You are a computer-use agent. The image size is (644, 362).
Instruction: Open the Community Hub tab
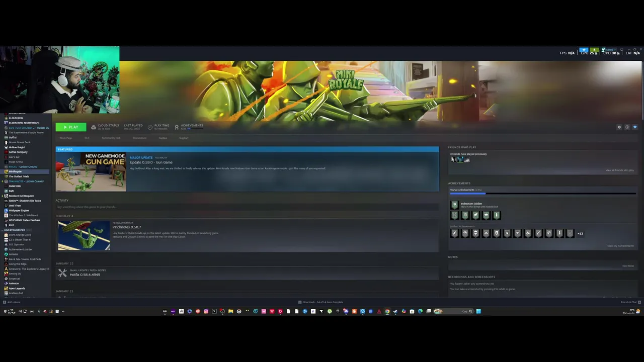pyautogui.click(x=111, y=138)
